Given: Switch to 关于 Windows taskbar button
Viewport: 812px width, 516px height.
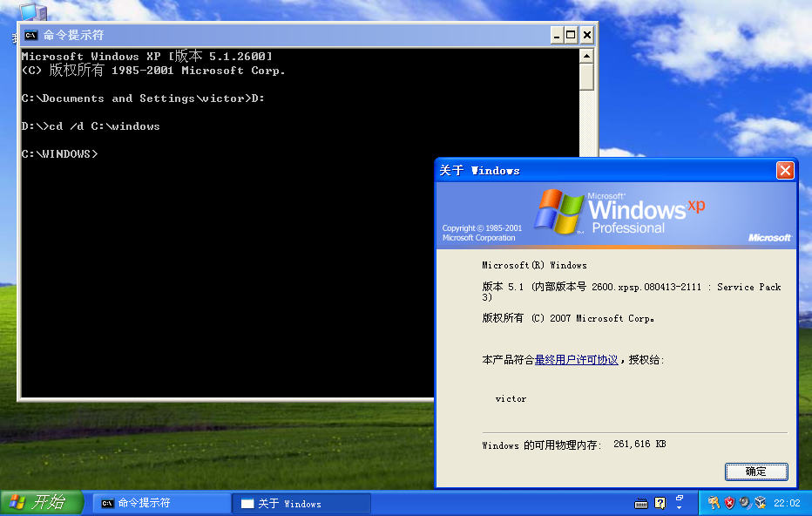Looking at the screenshot, I should click(x=302, y=503).
